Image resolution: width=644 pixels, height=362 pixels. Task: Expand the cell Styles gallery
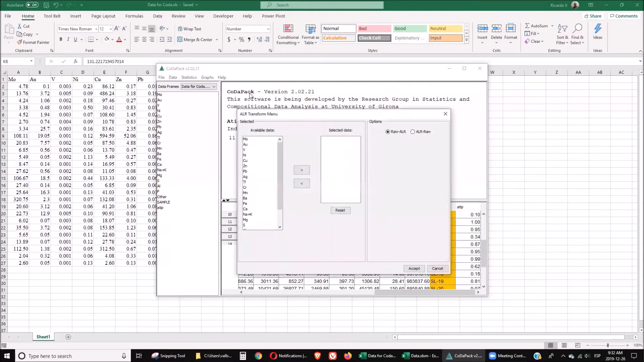click(x=466, y=40)
